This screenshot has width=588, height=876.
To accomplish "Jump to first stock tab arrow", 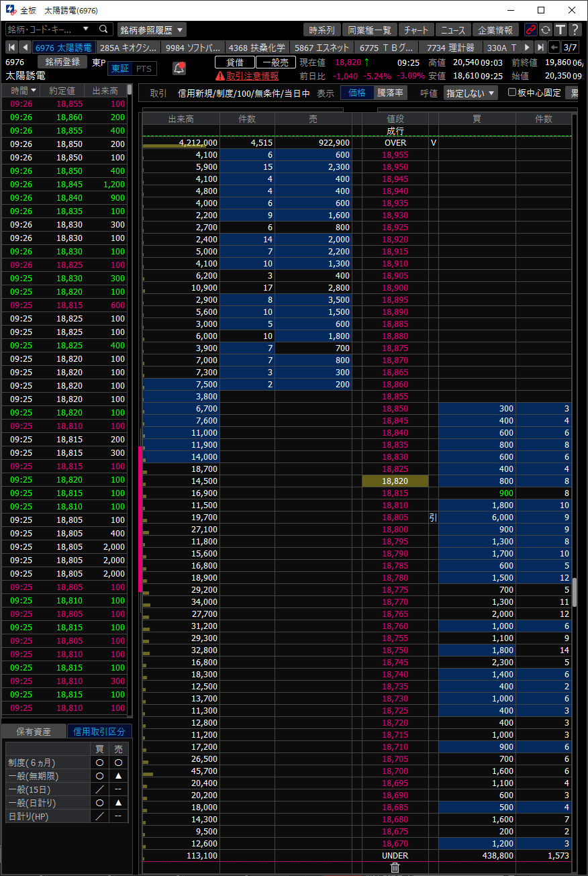I will click(x=11, y=47).
